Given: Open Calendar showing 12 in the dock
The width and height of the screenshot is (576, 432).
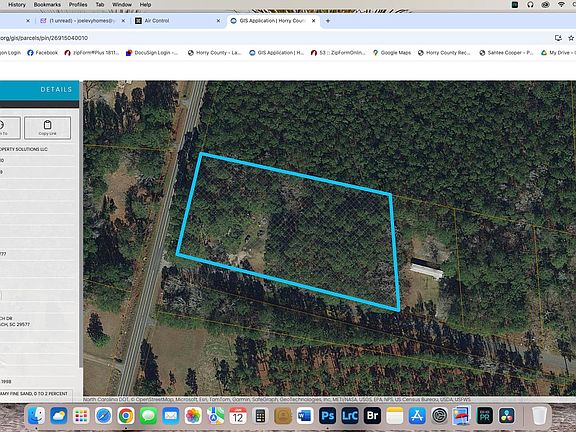Looking at the screenshot, I should coord(238,416).
